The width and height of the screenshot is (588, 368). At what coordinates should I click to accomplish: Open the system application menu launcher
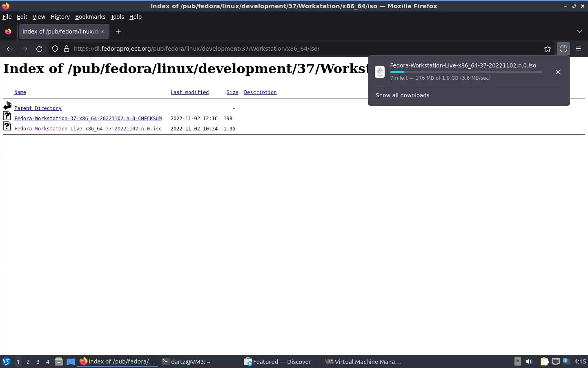coord(7,361)
